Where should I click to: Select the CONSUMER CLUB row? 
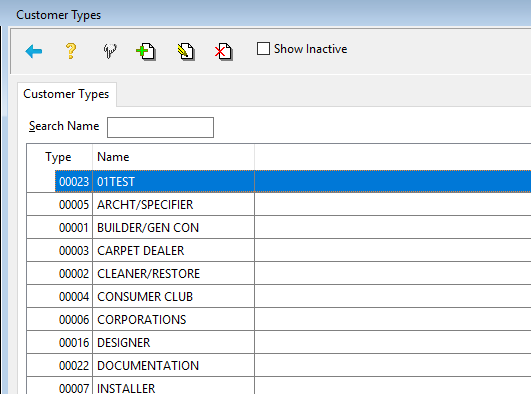(x=279, y=296)
